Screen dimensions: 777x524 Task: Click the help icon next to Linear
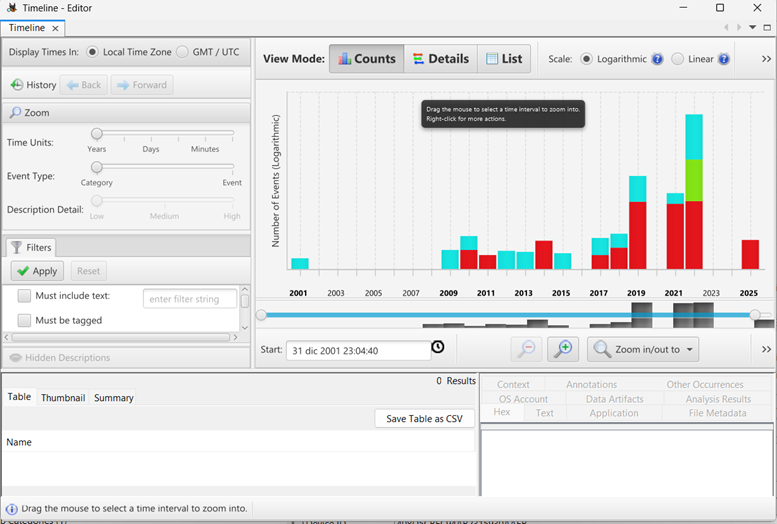(723, 59)
